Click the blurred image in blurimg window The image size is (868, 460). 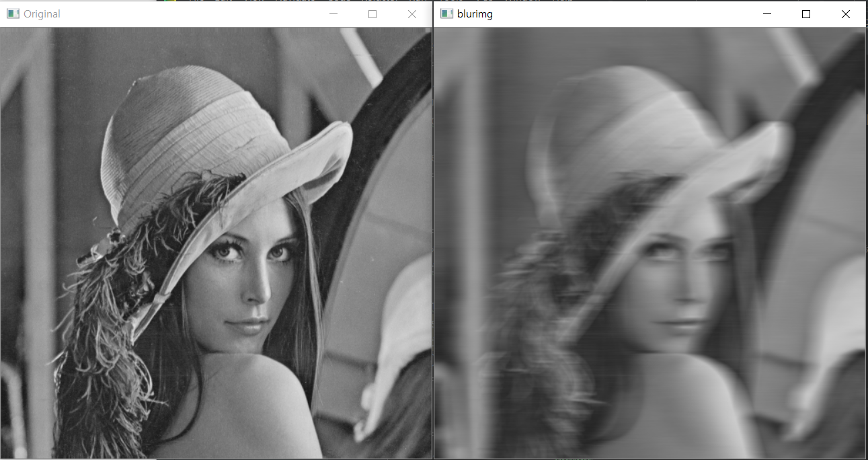click(649, 243)
